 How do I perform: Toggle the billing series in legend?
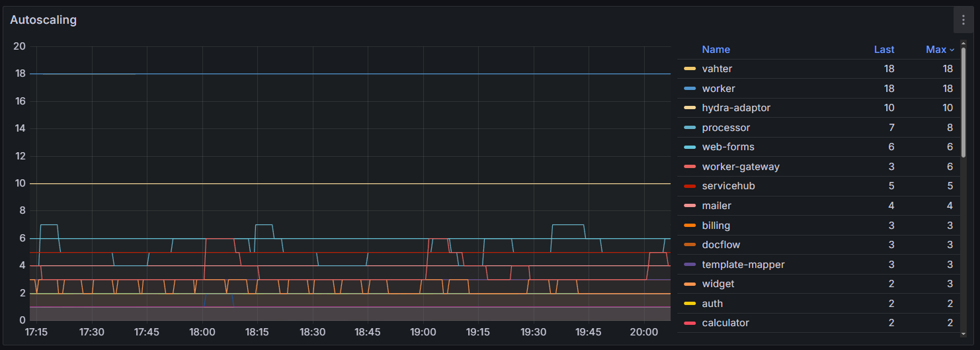click(x=716, y=226)
